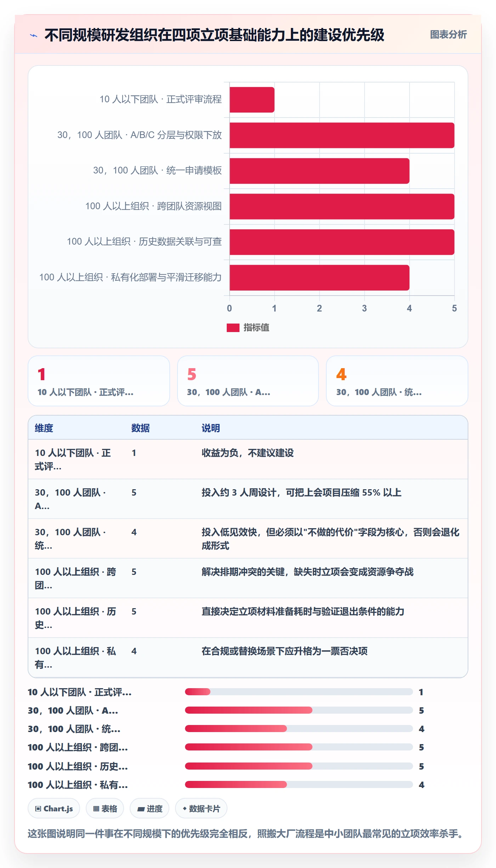Click the progress bar for 100 人以上组织 · 私有…
Viewport: 496px width, 868px height.
coord(299,784)
